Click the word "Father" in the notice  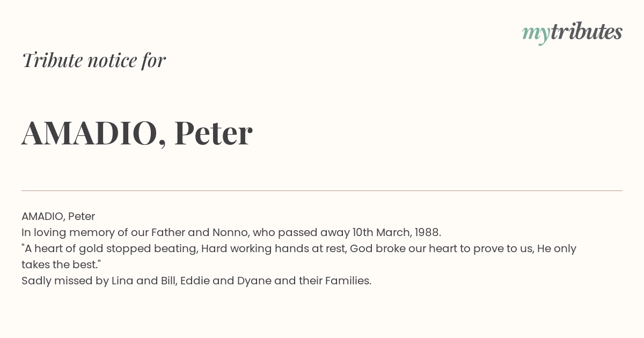point(169,232)
